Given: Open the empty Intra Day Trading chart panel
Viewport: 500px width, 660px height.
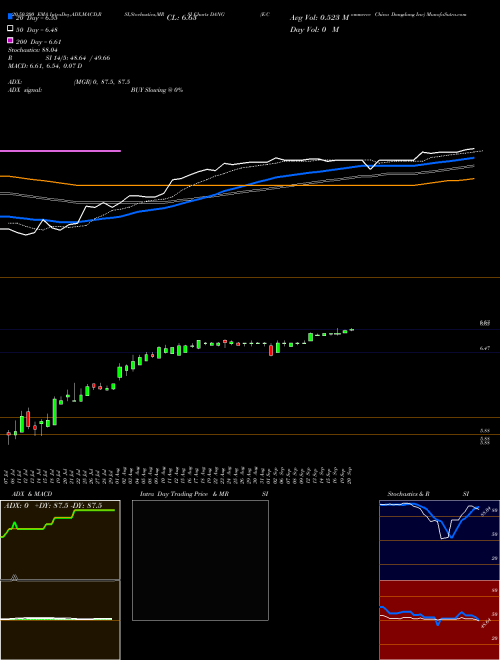Looking at the screenshot, I should click(200, 560).
